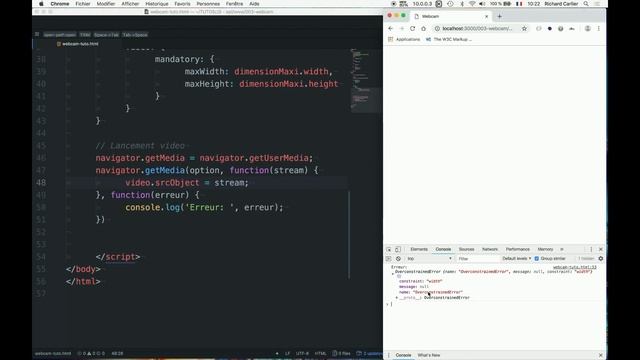Go back in the Chrome browser
The width and height of the screenshot is (640, 360).
[391, 29]
